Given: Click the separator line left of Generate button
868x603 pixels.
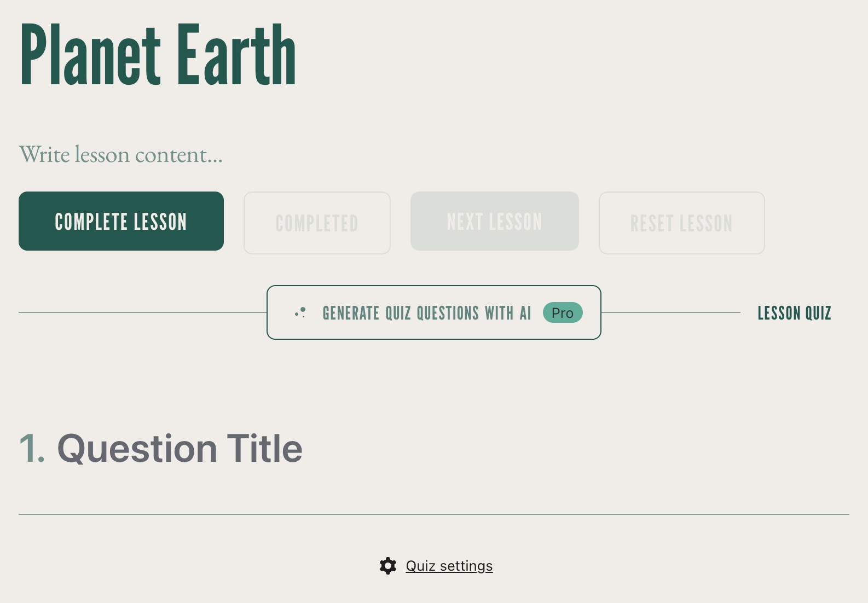Looking at the screenshot, I should 142,312.
